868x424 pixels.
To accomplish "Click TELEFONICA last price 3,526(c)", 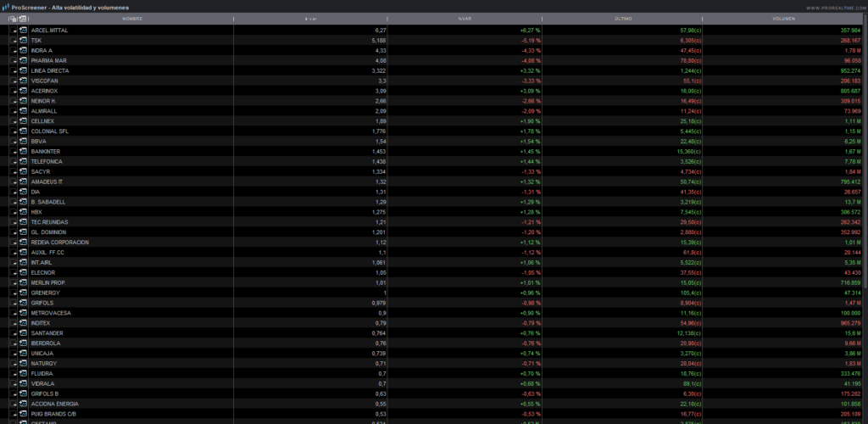I will pyautogui.click(x=690, y=162).
